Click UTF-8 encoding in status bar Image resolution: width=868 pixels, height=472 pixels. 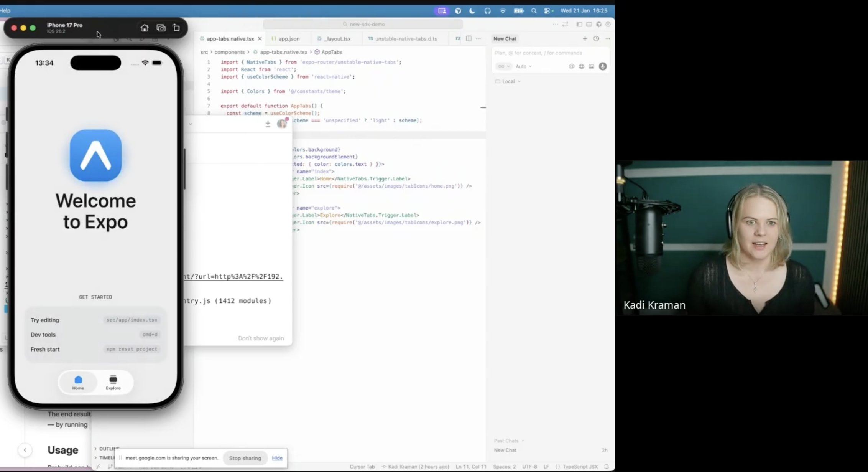[529, 467]
